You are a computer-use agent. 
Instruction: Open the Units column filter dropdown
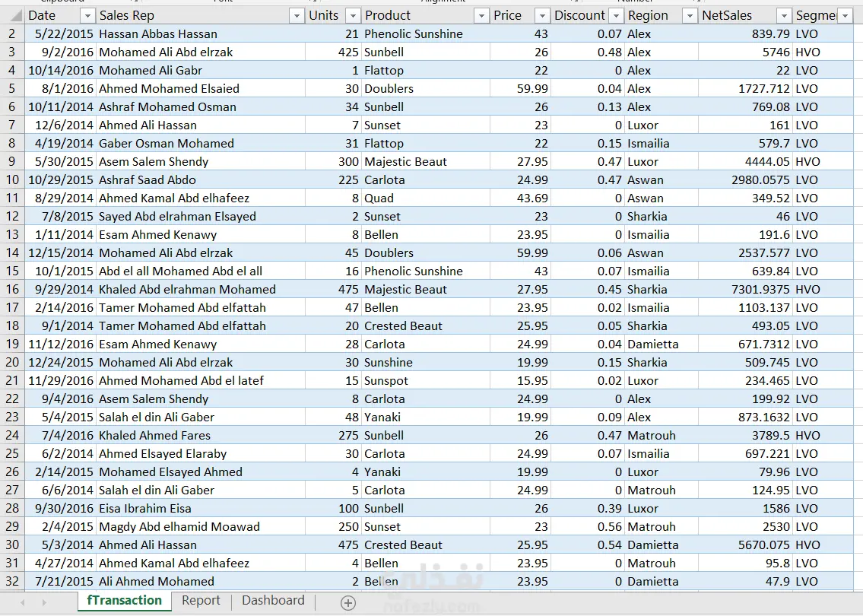(353, 16)
